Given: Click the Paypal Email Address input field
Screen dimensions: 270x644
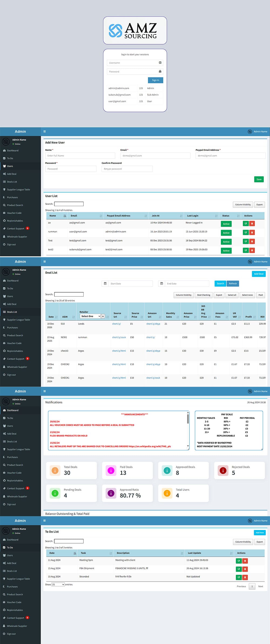Looking at the screenshot, I should click(x=230, y=156).
